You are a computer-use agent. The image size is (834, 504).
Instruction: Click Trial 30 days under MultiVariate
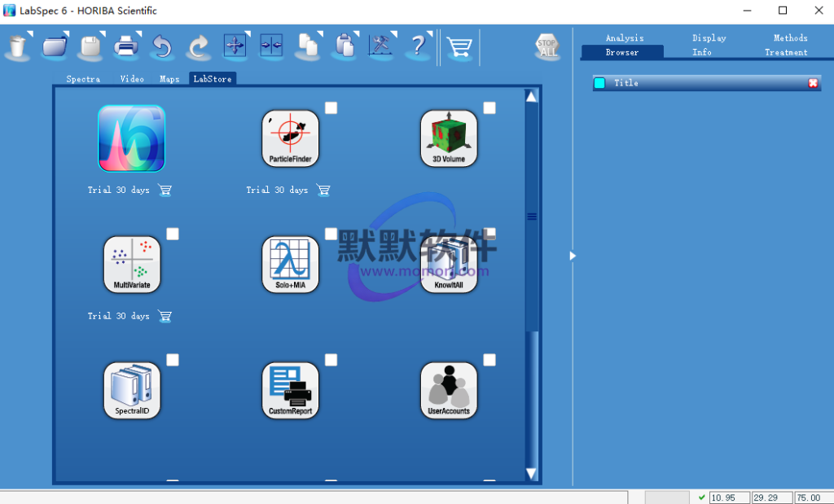118,316
